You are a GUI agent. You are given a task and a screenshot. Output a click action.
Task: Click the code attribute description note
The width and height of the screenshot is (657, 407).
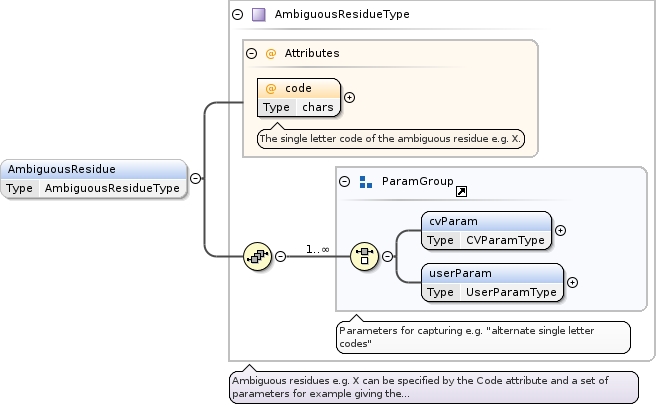(x=392, y=139)
